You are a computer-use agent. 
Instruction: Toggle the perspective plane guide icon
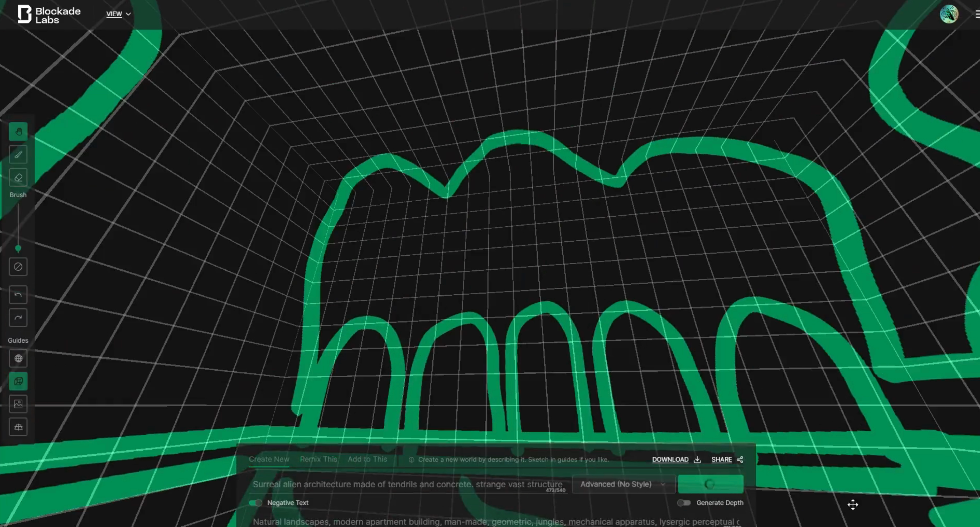[x=18, y=427]
